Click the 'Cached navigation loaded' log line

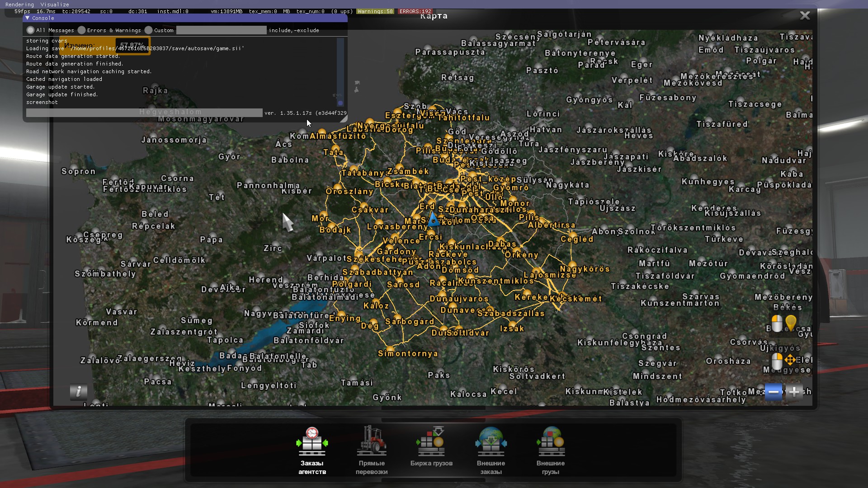[64, 79]
